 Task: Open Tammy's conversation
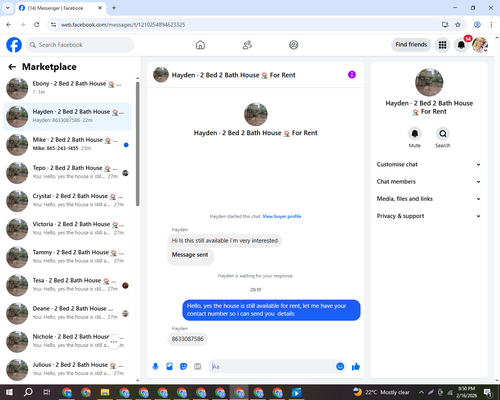coord(67,257)
